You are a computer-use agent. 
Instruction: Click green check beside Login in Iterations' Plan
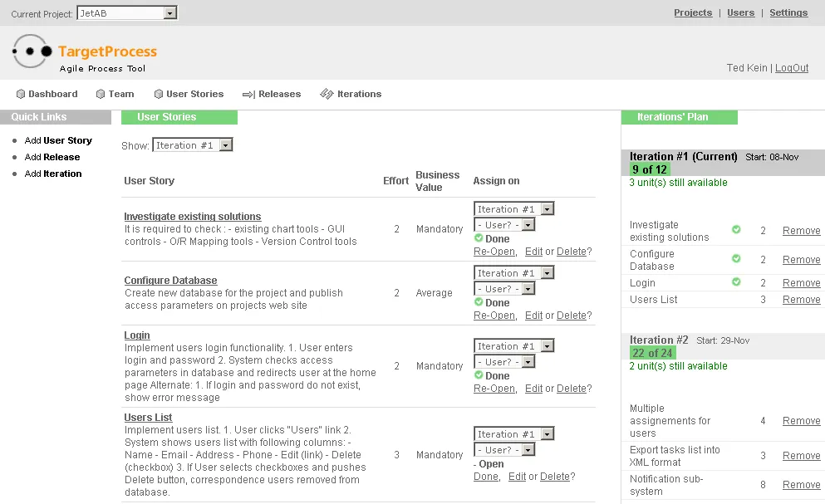[x=736, y=282]
